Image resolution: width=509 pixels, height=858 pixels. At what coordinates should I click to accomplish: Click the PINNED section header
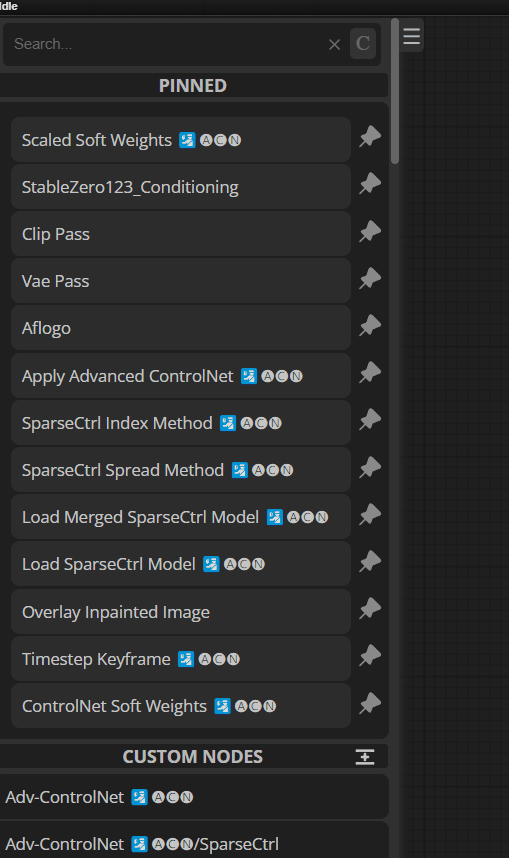193,85
